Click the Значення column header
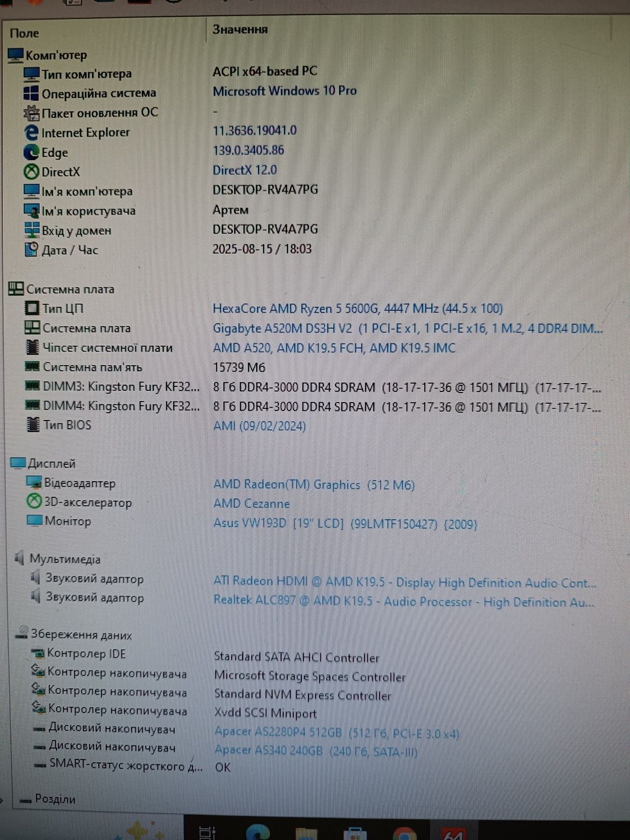630x840 pixels. (240, 29)
